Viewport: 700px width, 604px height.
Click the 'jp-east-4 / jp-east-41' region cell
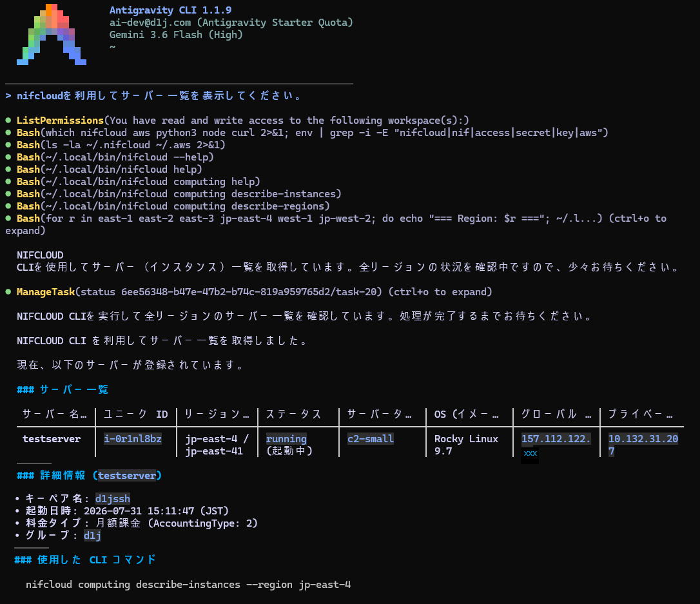217,445
